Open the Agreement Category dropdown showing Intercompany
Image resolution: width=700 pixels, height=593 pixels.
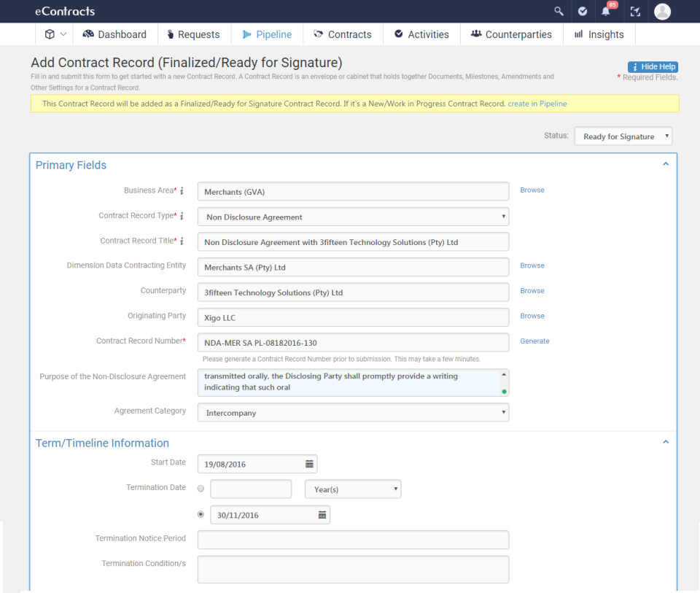click(352, 412)
